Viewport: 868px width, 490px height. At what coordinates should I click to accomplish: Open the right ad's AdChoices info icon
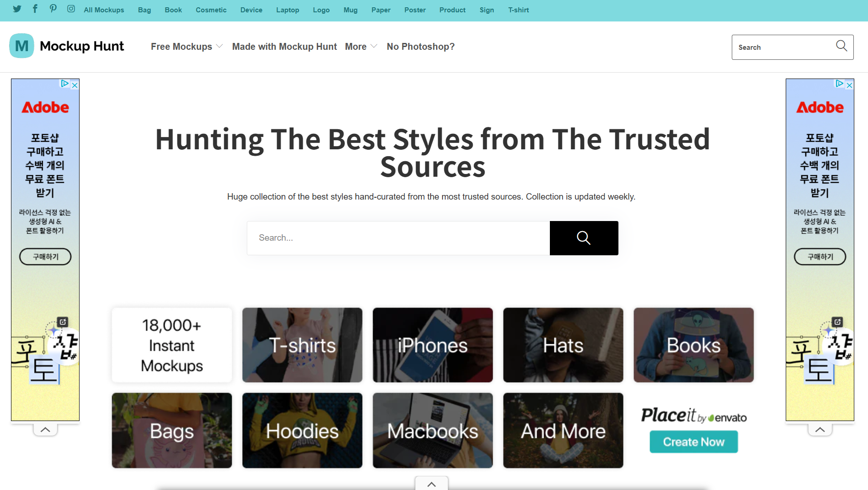click(839, 84)
